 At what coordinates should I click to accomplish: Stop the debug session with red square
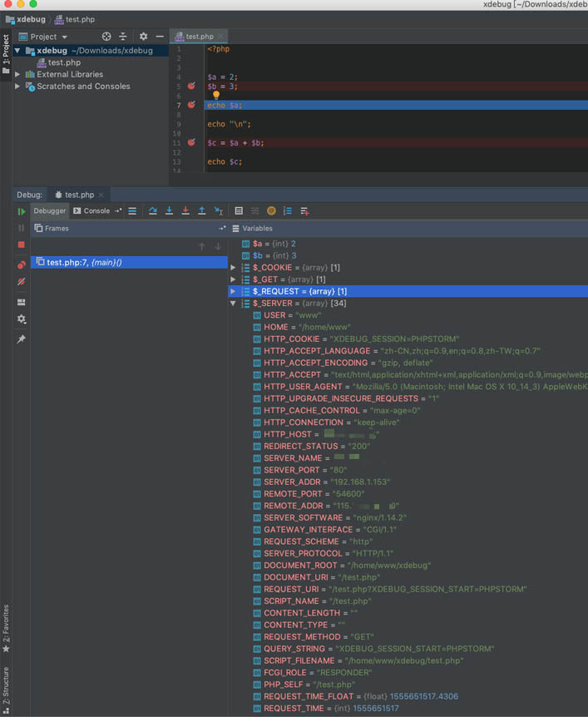(x=21, y=245)
